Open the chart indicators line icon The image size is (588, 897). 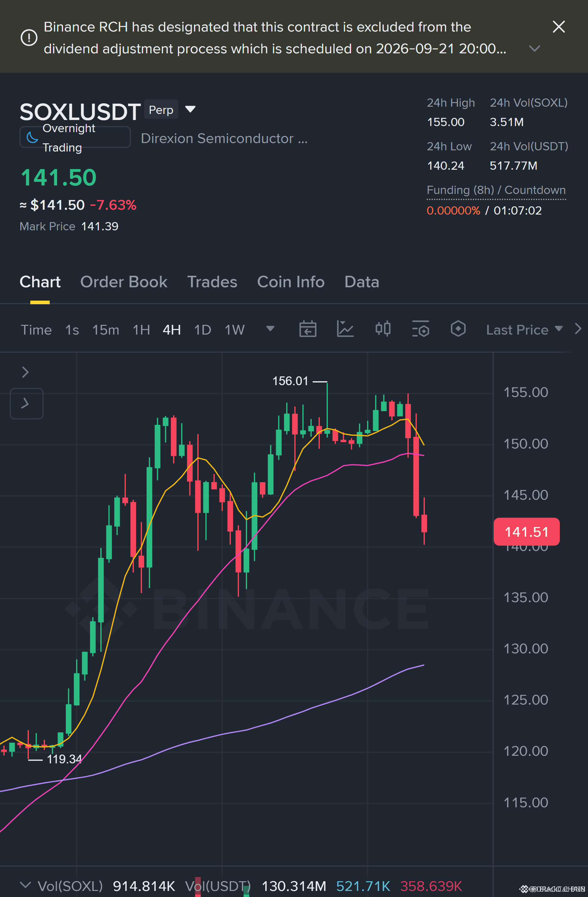(x=345, y=329)
